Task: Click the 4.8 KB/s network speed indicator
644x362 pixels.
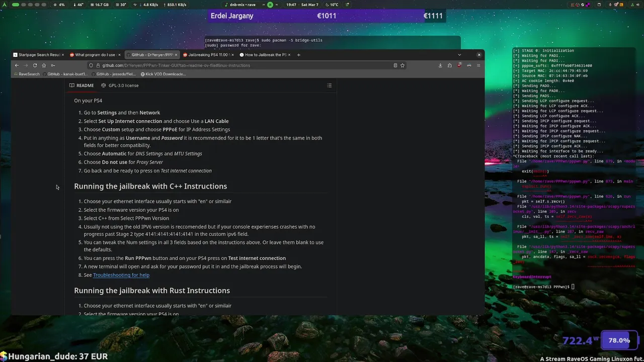Action: click(149, 5)
